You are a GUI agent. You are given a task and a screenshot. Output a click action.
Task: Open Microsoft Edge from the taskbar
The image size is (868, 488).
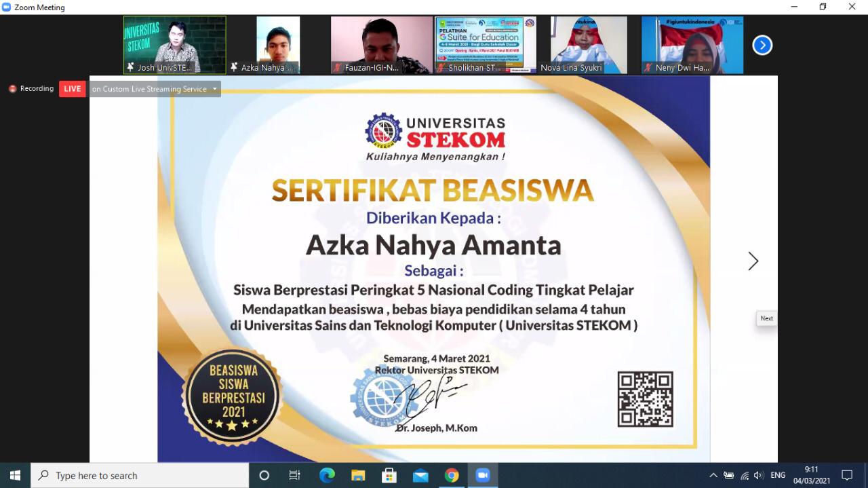(327, 475)
